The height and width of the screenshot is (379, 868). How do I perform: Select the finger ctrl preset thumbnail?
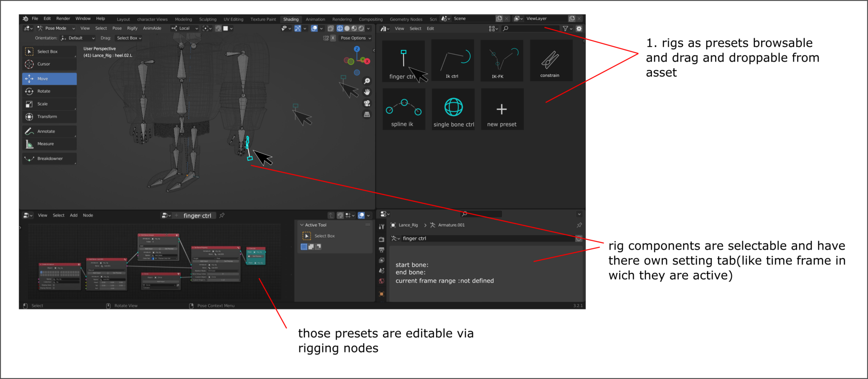(x=403, y=61)
